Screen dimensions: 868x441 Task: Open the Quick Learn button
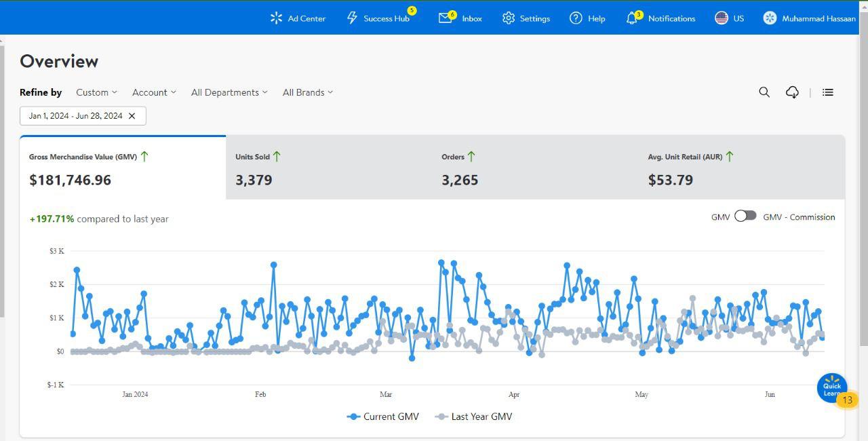831,389
